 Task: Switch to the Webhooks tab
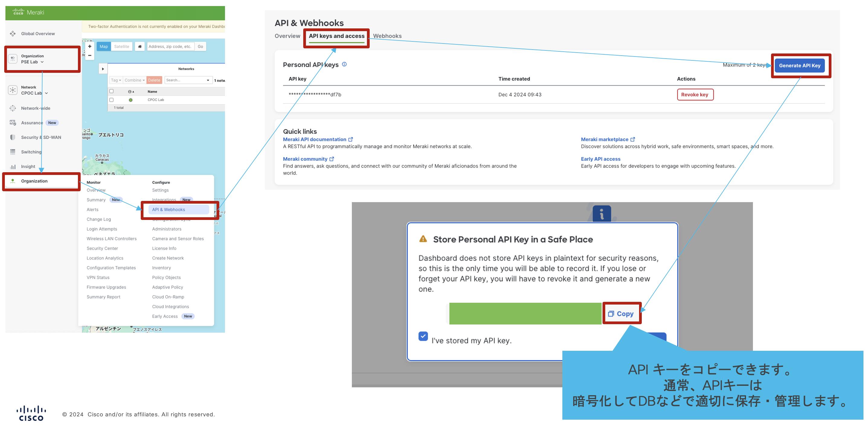coord(387,36)
